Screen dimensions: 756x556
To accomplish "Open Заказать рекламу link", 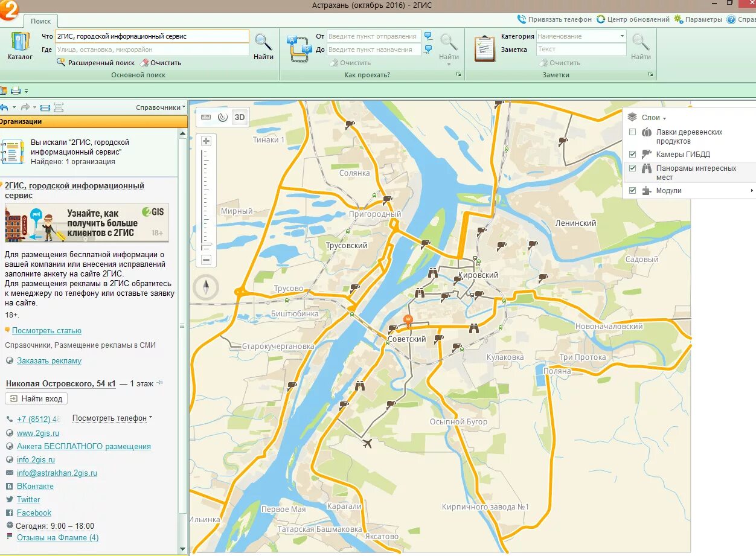I will (49, 361).
